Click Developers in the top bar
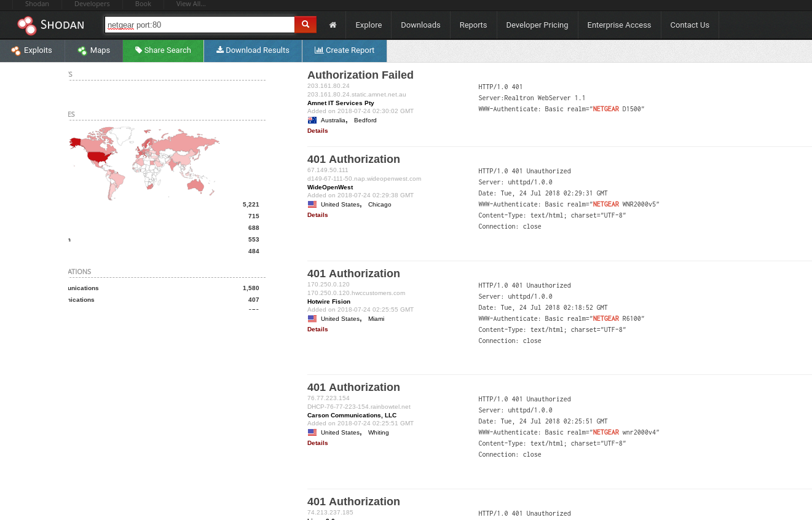 point(92,4)
